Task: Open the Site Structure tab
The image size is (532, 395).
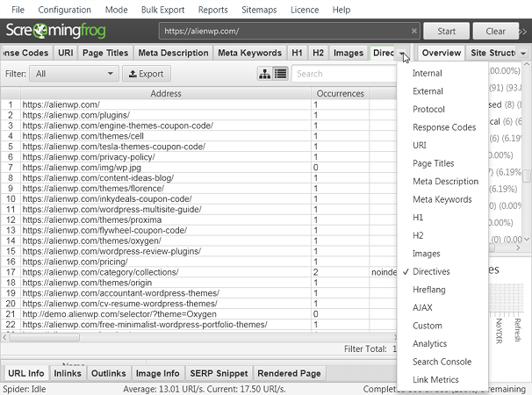Action: pos(493,53)
